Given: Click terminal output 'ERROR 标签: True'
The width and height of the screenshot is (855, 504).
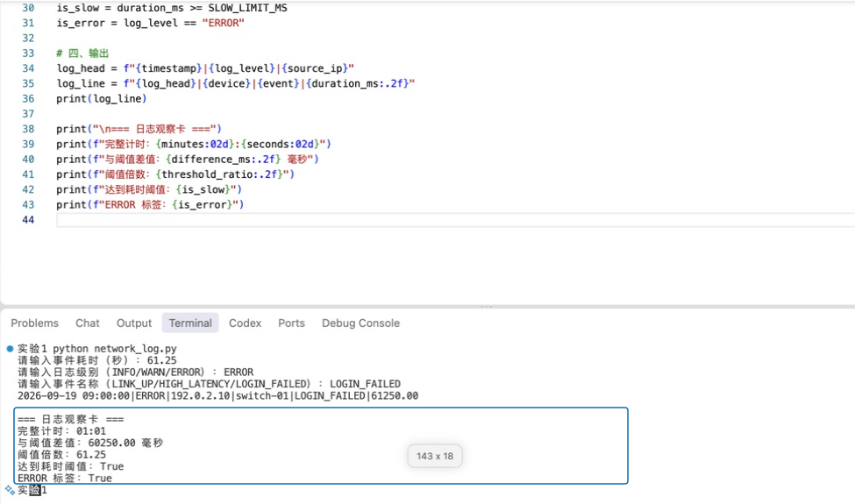Looking at the screenshot, I should click(65, 479).
